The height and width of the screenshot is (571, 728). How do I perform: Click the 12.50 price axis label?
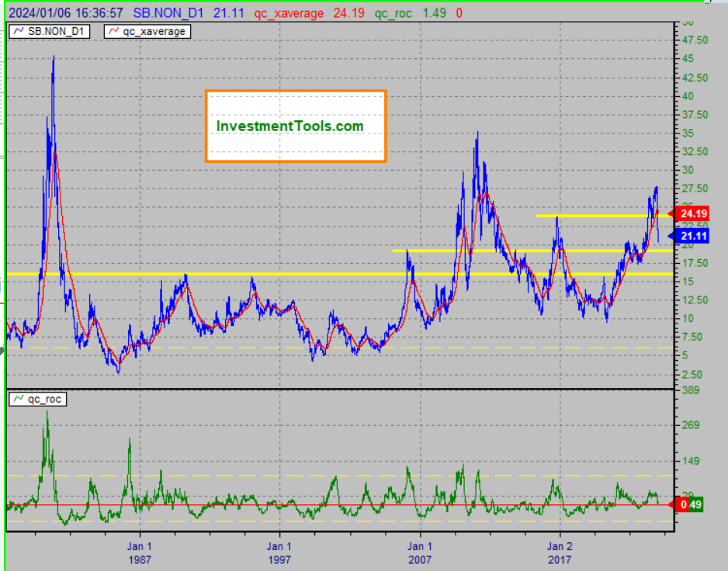coord(695,300)
